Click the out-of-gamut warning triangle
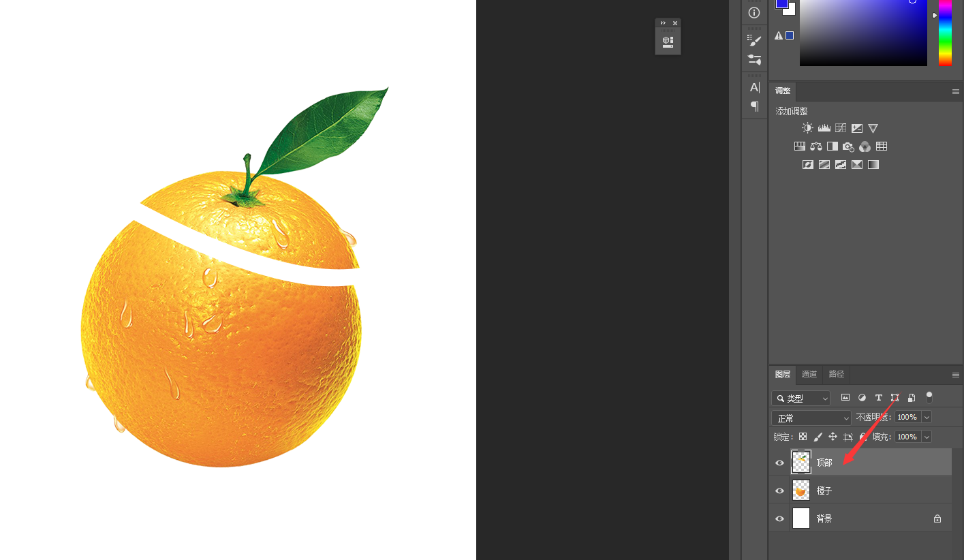Screen dimensions: 964x560 click(779, 35)
